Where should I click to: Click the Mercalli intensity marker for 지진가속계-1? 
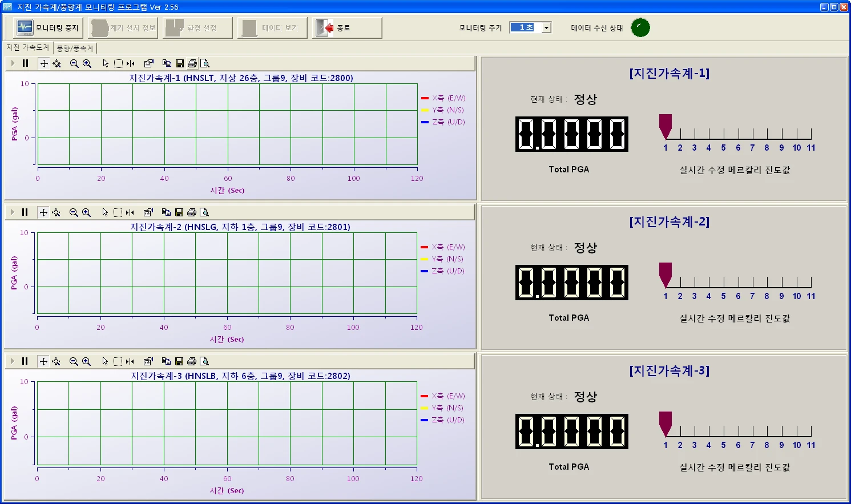coord(666,127)
